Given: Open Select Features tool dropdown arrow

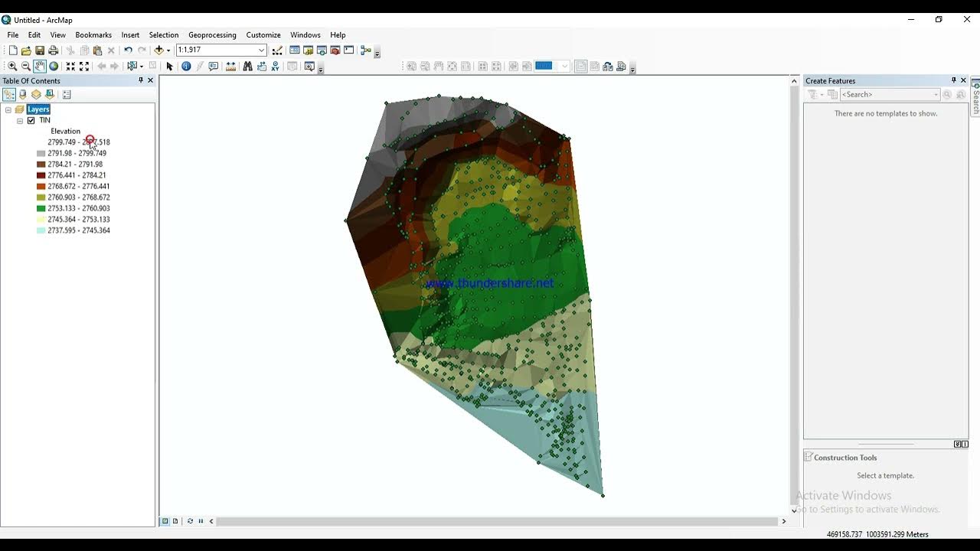Looking at the screenshot, I should tap(141, 67).
